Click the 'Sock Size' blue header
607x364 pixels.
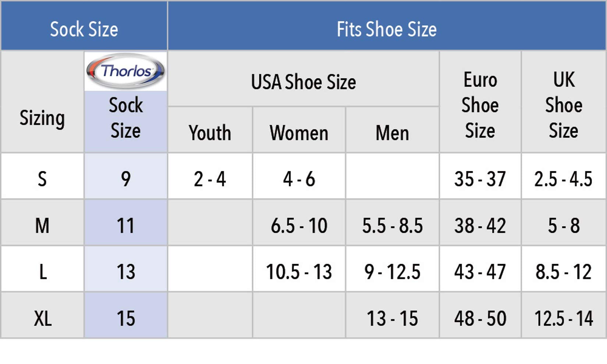84,29
